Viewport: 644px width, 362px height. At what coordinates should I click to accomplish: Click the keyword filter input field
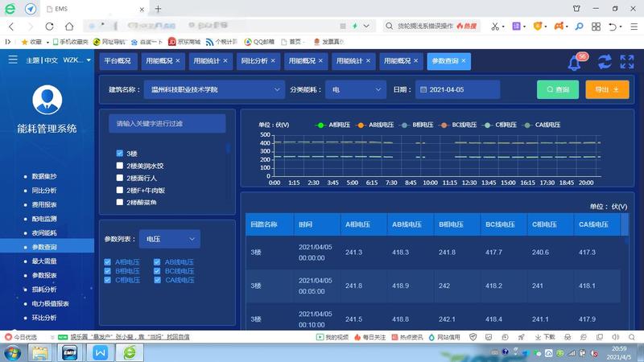pyautogui.click(x=167, y=124)
